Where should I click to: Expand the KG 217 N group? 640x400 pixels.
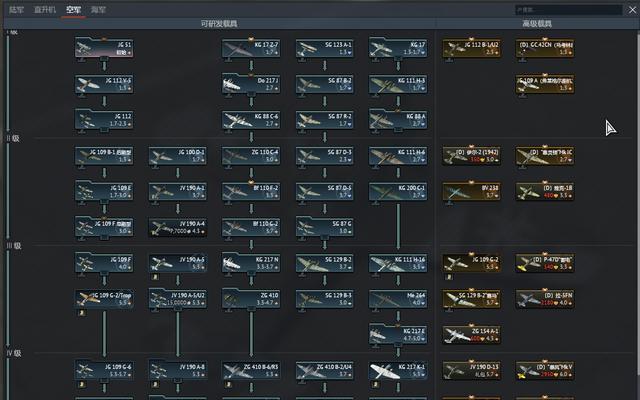pyautogui.click(x=251, y=263)
